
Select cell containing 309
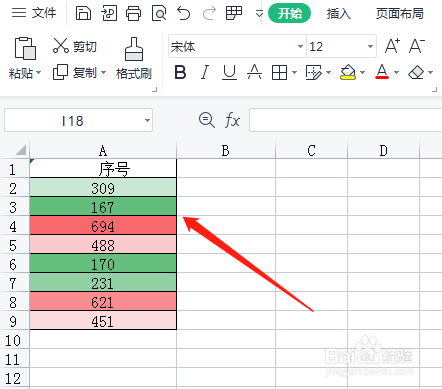pos(103,187)
